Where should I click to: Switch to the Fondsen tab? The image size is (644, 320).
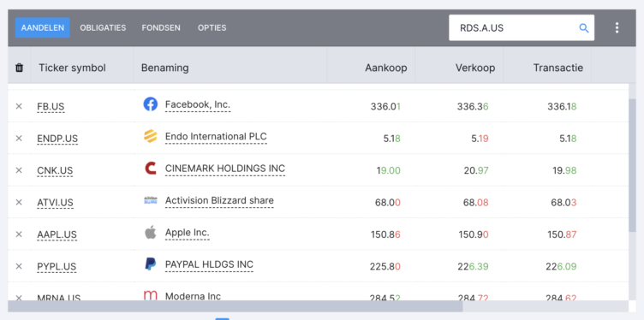pos(161,28)
